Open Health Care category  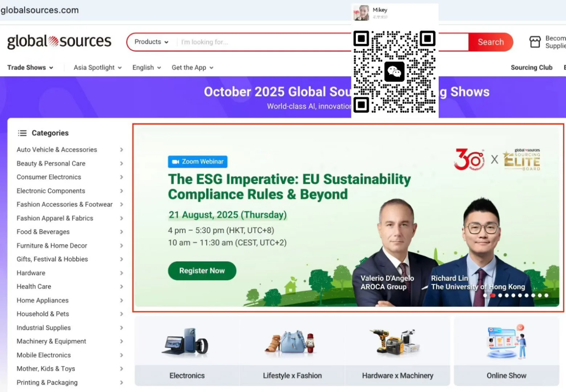click(34, 286)
